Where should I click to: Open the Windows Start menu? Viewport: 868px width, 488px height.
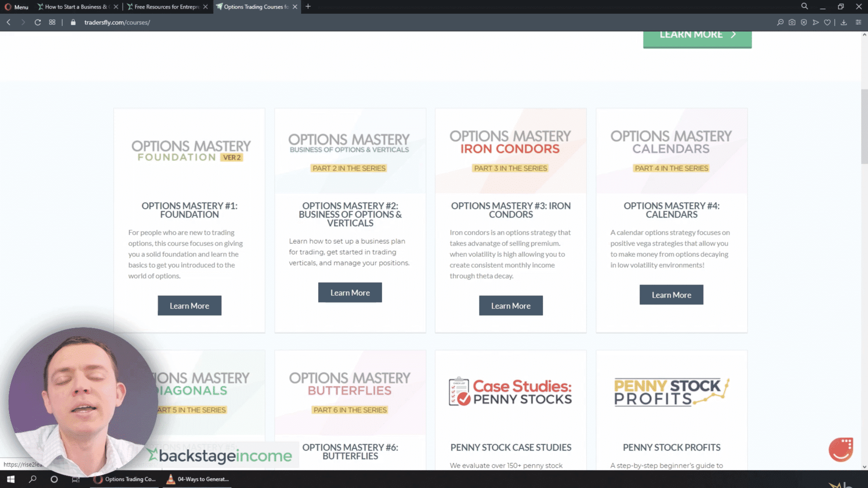tap(11, 479)
